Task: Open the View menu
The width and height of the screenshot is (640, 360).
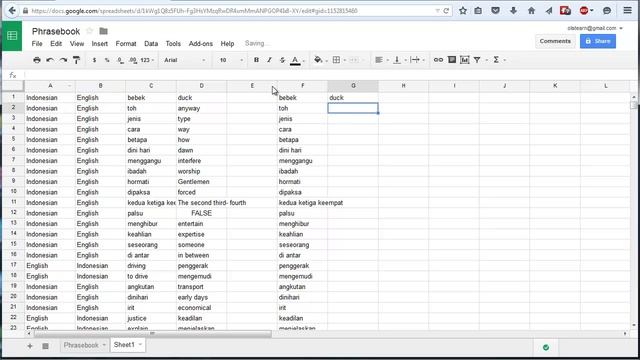Action: 77,44
